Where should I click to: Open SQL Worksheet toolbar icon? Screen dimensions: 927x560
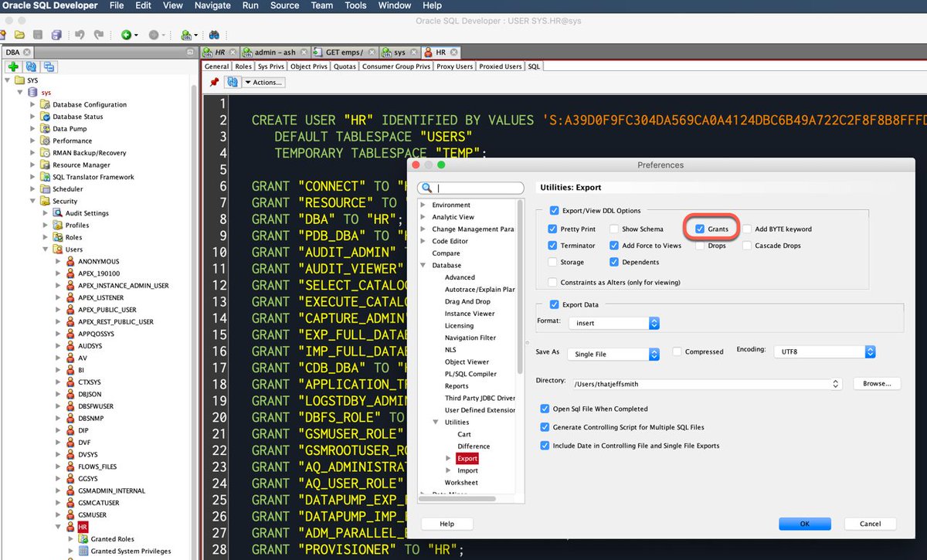(x=185, y=35)
